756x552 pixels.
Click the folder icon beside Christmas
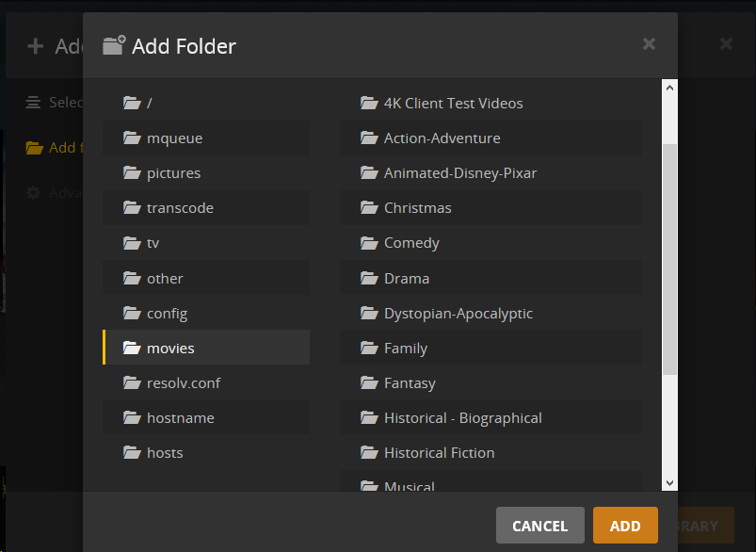click(x=369, y=207)
